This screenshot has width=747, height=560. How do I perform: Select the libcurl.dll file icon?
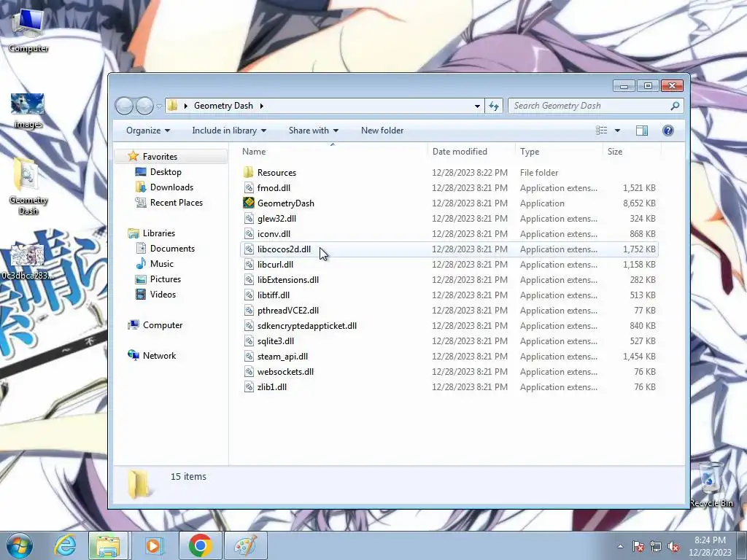(249, 264)
